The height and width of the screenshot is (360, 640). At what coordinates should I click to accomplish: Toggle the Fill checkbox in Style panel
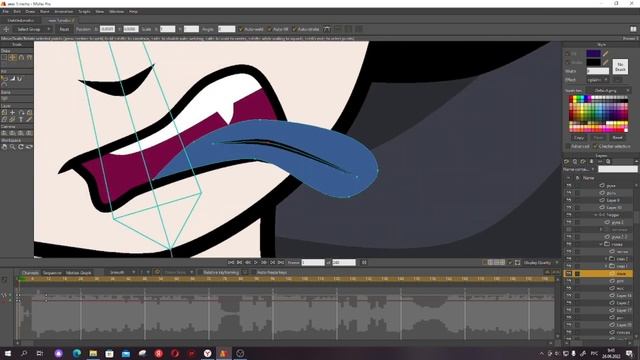(x=567, y=53)
